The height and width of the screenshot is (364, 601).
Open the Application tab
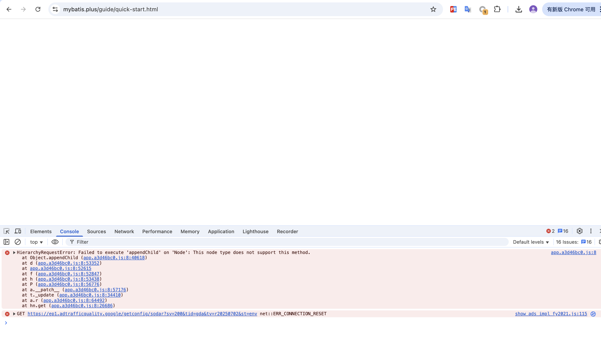pos(221,231)
